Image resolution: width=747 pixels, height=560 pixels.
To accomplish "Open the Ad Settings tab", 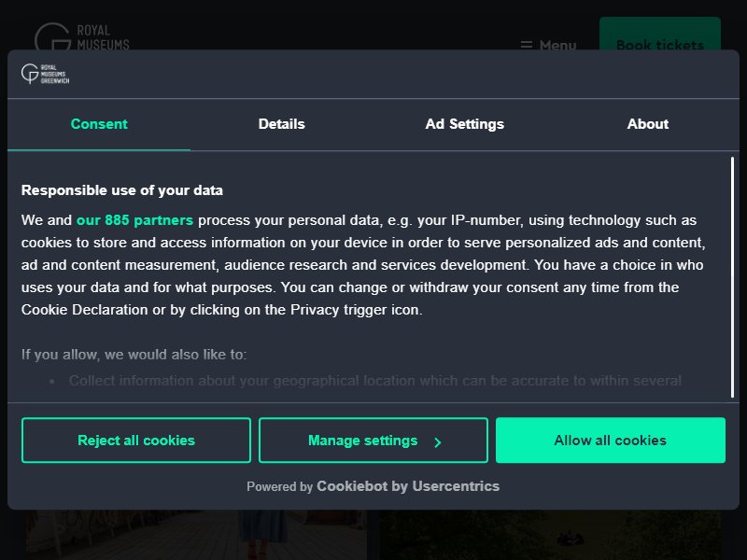I will [464, 124].
